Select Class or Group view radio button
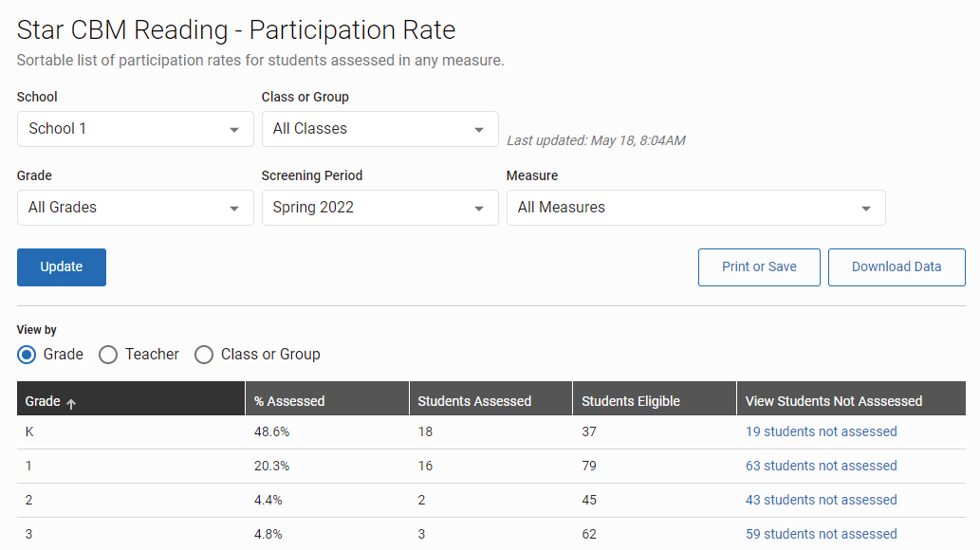980x550 pixels. (204, 355)
